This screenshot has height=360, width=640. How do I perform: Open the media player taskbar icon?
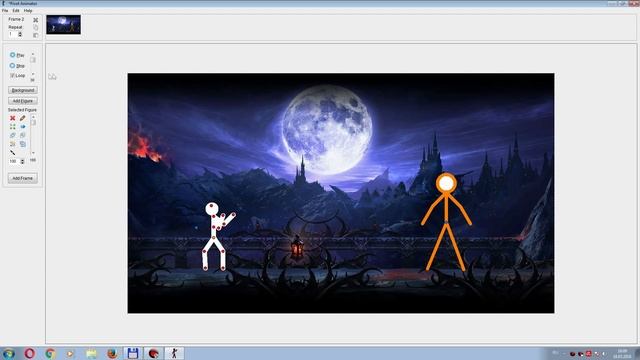[x=70, y=353]
